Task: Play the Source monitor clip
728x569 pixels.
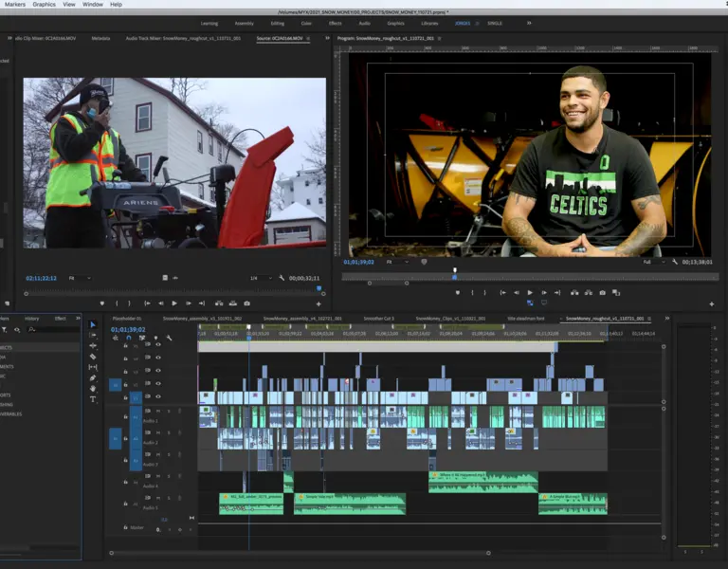Action: point(174,303)
